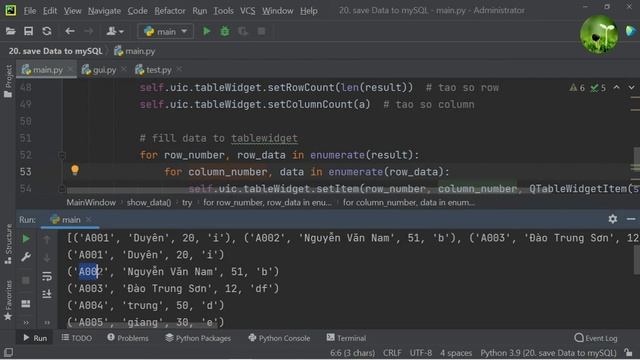Image resolution: width=640 pixels, height=360 pixels.
Task: Open the VCS menu
Action: [247, 11]
